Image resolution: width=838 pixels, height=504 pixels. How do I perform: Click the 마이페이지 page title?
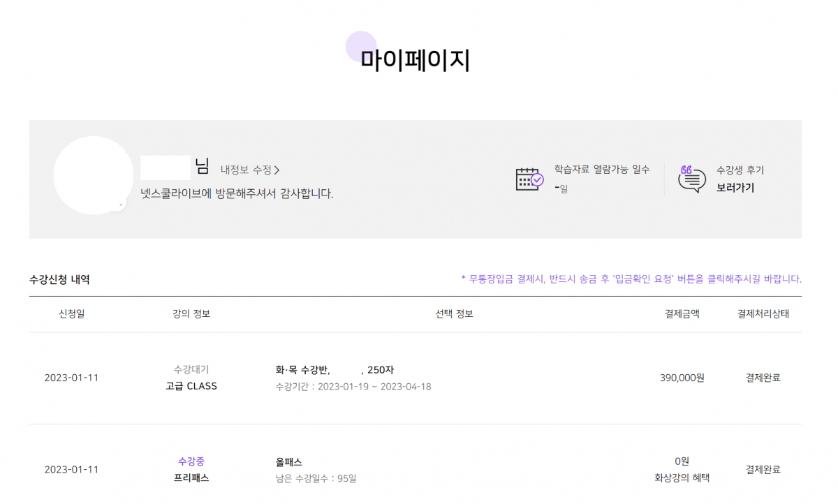pyautogui.click(x=415, y=60)
